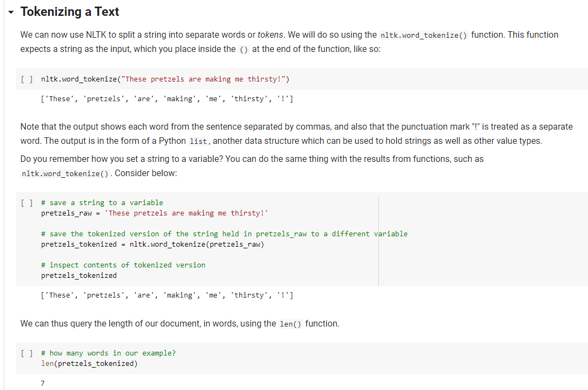588x390 pixels.
Task: Click the len(pretzels_tokenized) code line
Action: [89, 363]
